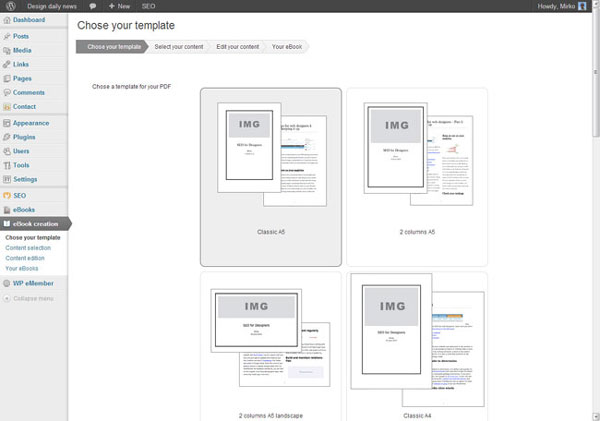Open the Plugins menu

24,137
